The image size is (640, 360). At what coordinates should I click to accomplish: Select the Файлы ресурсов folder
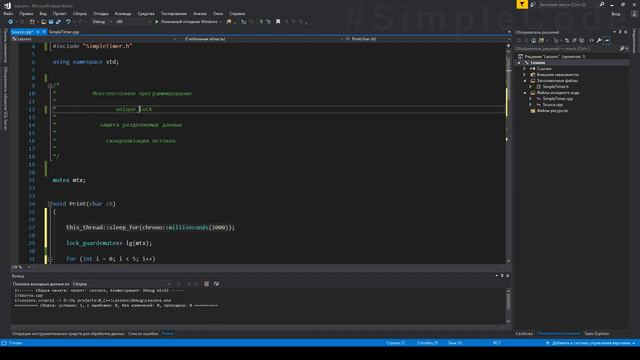pyautogui.click(x=552, y=111)
